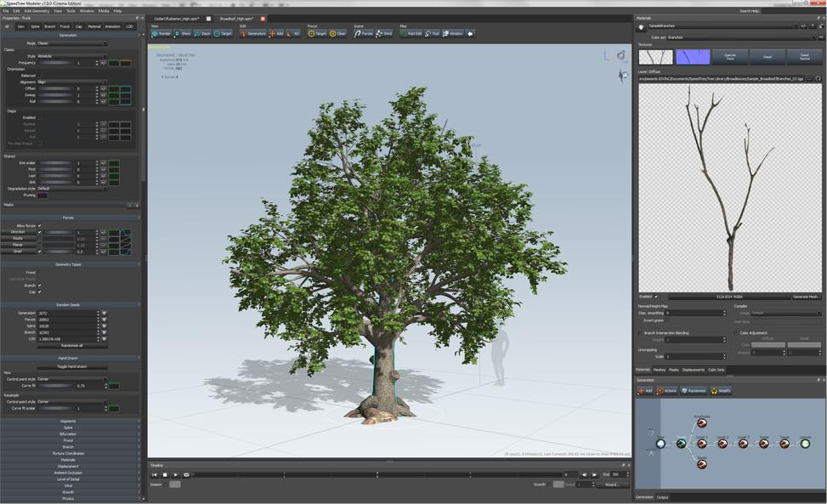The height and width of the screenshot is (504, 827).
Task: Randomize the Generation seed with its dice icon
Action: [x=105, y=313]
